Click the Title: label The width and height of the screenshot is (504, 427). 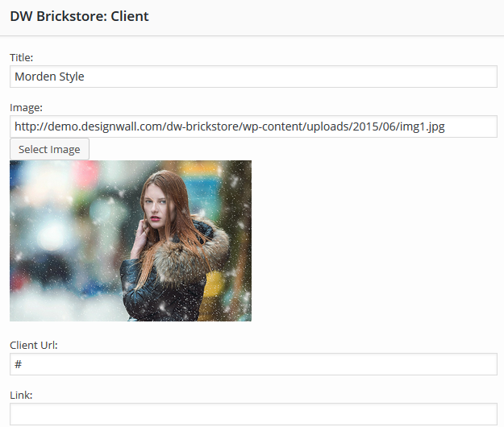[21, 57]
